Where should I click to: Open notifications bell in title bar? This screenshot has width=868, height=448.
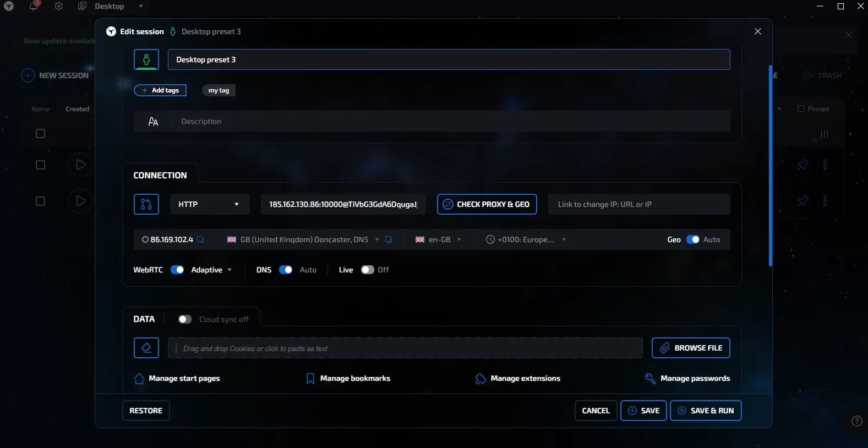tap(34, 6)
